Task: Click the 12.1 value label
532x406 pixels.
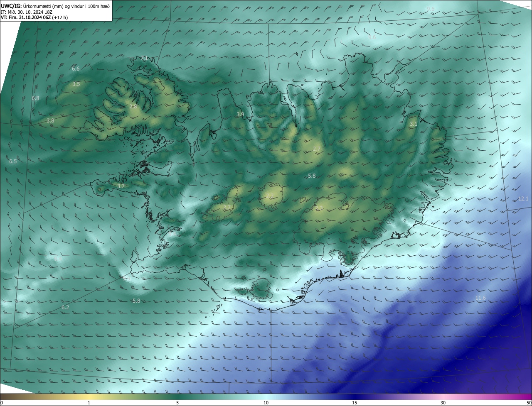Action: pos(523,199)
